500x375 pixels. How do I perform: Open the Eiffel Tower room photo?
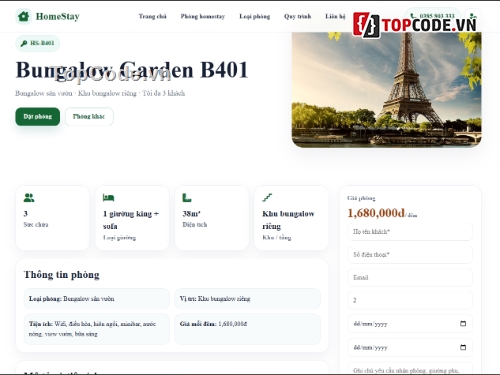click(386, 89)
